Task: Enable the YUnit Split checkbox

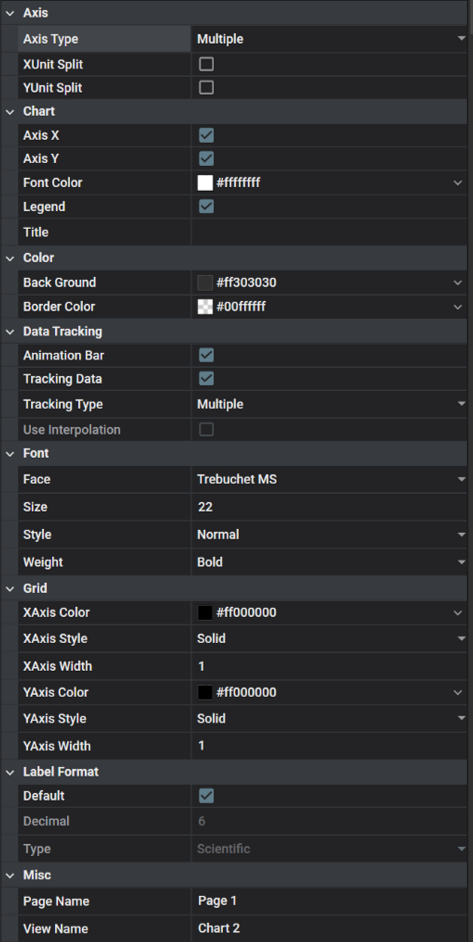Action: click(x=206, y=88)
